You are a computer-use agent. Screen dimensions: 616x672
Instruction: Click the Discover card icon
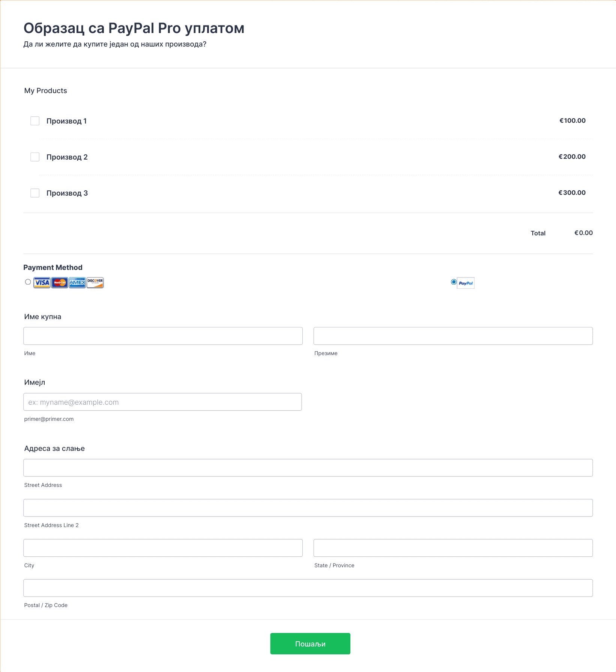tap(95, 283)
